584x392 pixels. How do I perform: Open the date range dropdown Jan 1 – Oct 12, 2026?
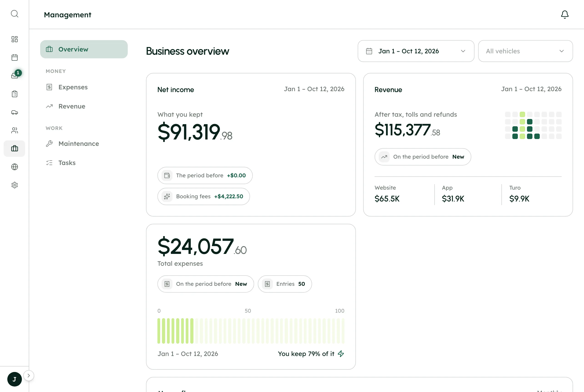coord(416,51)
